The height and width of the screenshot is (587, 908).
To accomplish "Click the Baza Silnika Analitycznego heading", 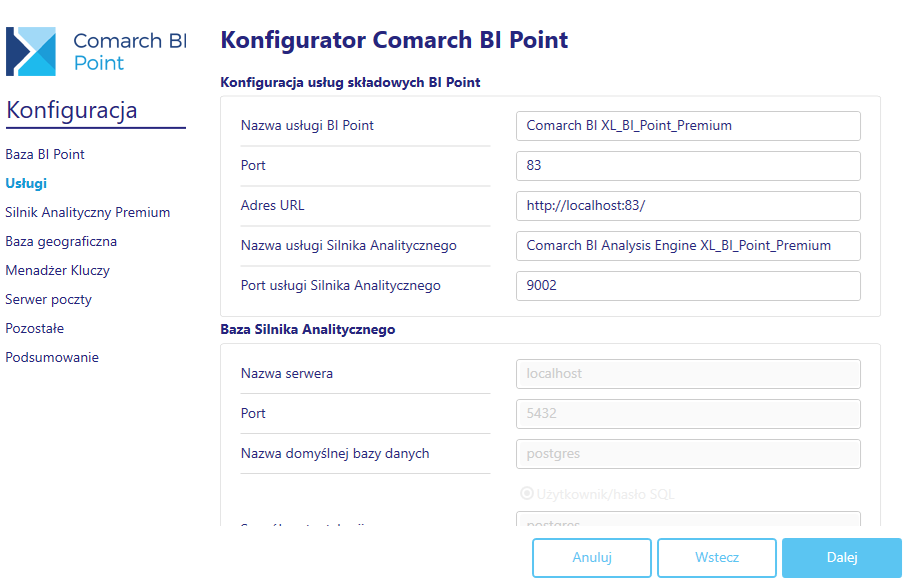I will (x=308, y=329).
